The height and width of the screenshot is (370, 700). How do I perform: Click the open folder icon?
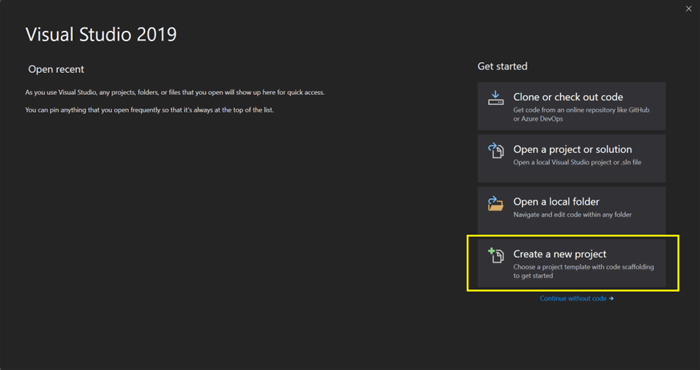click(496, 203)
